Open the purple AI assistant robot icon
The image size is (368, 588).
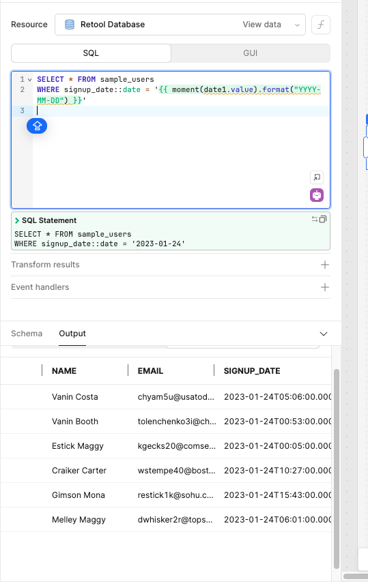tap(317, 195)
